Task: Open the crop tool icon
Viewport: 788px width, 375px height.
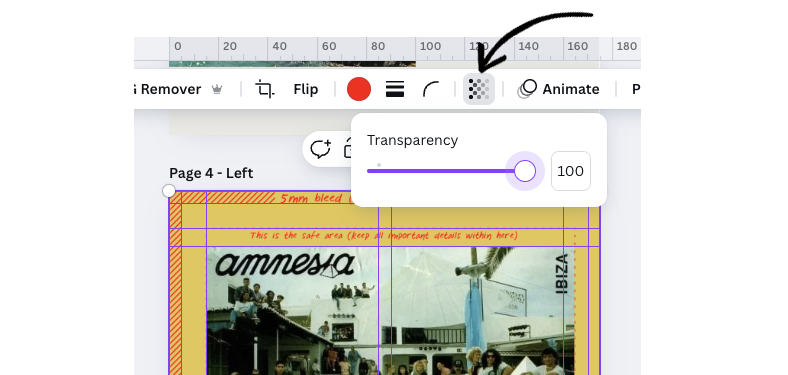Action: click(x=265, y=89)
